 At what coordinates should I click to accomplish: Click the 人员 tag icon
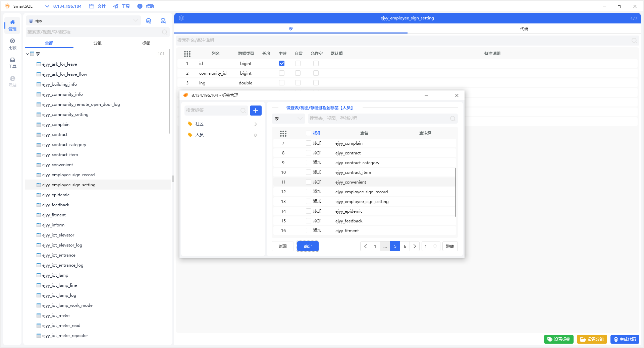click(x=190, y=135)
